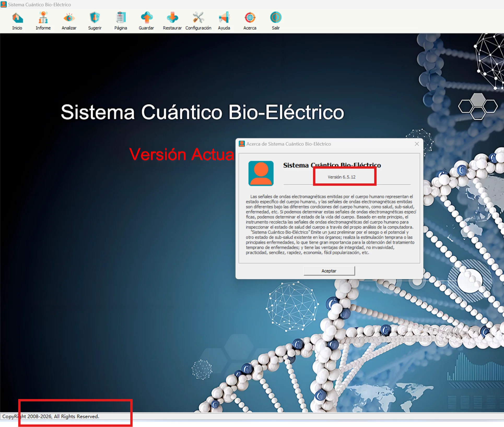Click the copyright status bar text
Image resolution: width=504 pixels, height=427 pixels.
pyautogui.click(x=51, y=416)
